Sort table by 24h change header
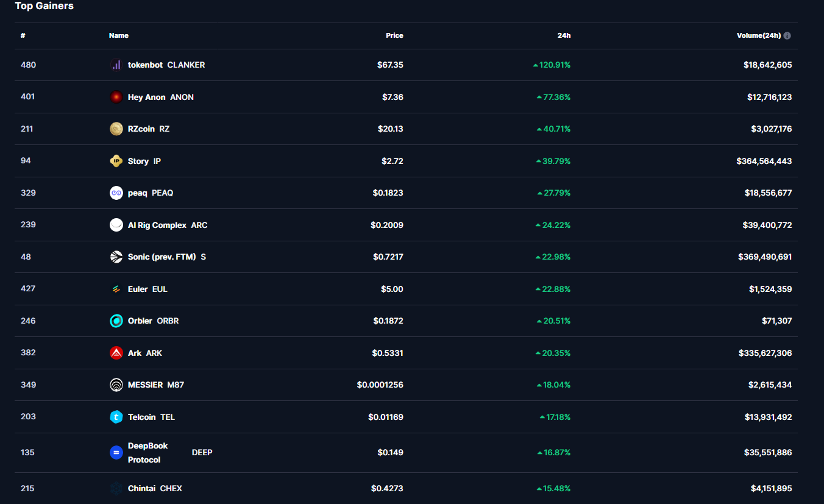This screenshot has width=824, height=504. coord(564,35)
